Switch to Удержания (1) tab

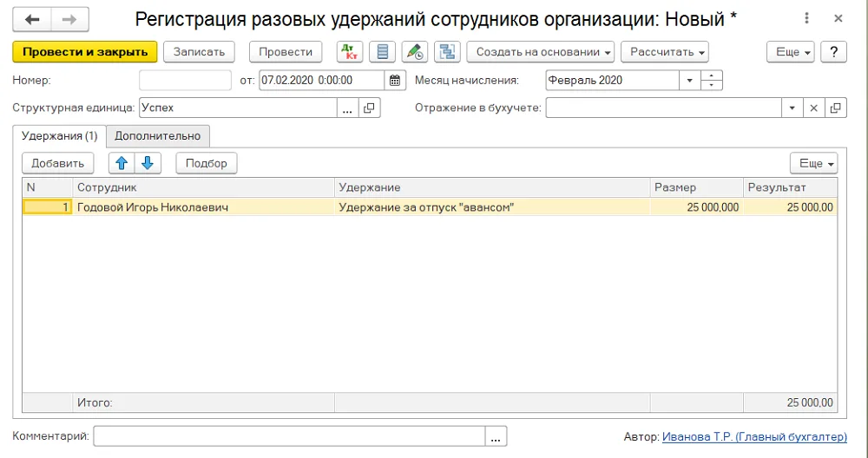click(x=59, y=136)
